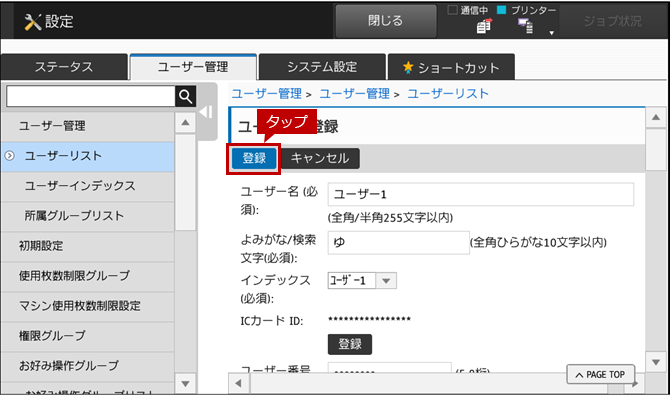Open ユーザーインデックス in the sidebar
Image resolution: width=670 pixels, height=396 pixels.
point(88,186)
